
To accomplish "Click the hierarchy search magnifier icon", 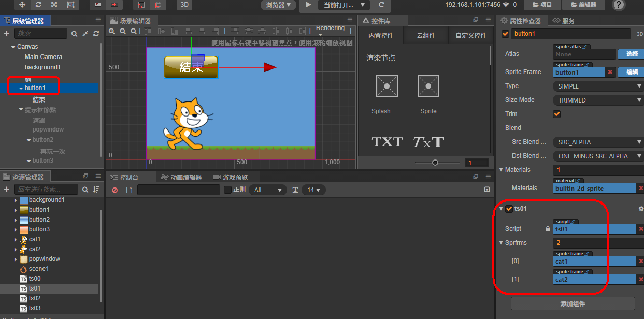I will (x=75, y=33).
